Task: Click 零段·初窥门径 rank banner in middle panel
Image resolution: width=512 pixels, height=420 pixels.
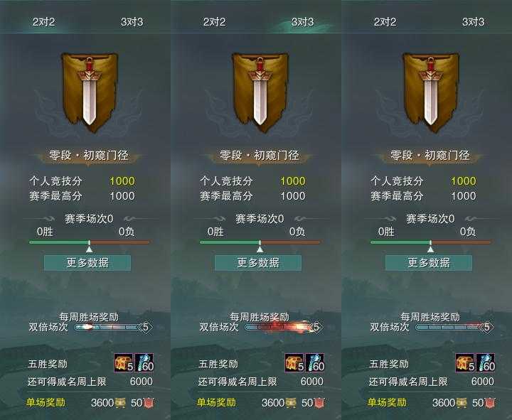Action: (x=260, y=156)
